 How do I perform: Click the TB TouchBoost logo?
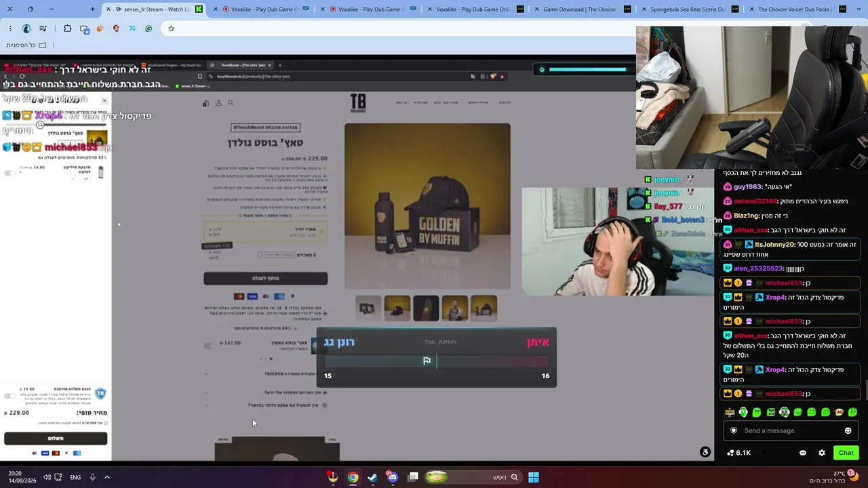point(358,103)
